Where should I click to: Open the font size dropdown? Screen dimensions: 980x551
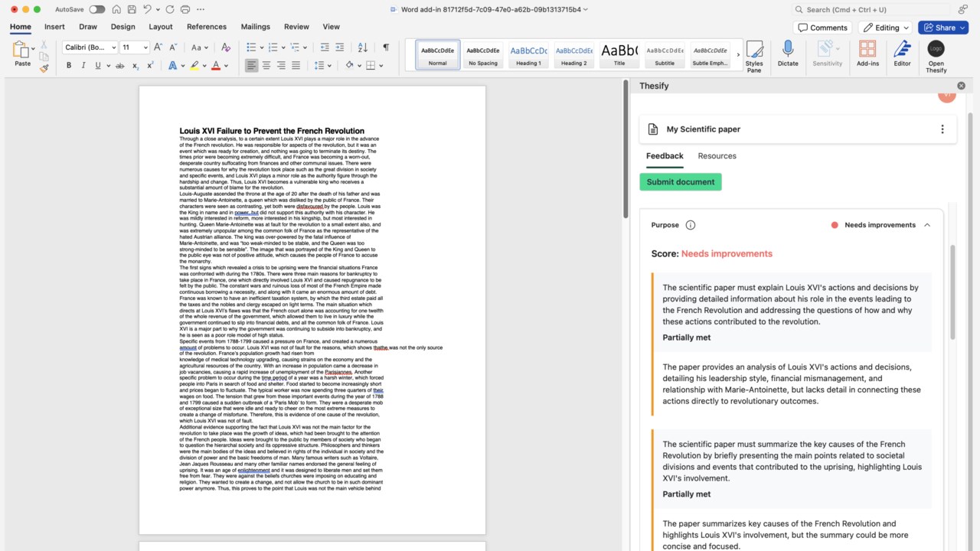(x=145, y=47)
